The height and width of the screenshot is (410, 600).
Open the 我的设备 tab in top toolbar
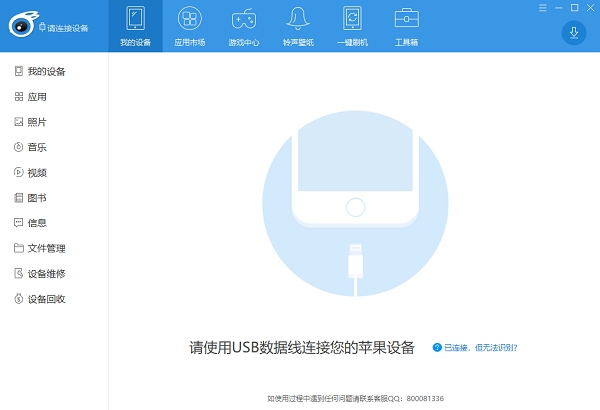pos(135,26)
